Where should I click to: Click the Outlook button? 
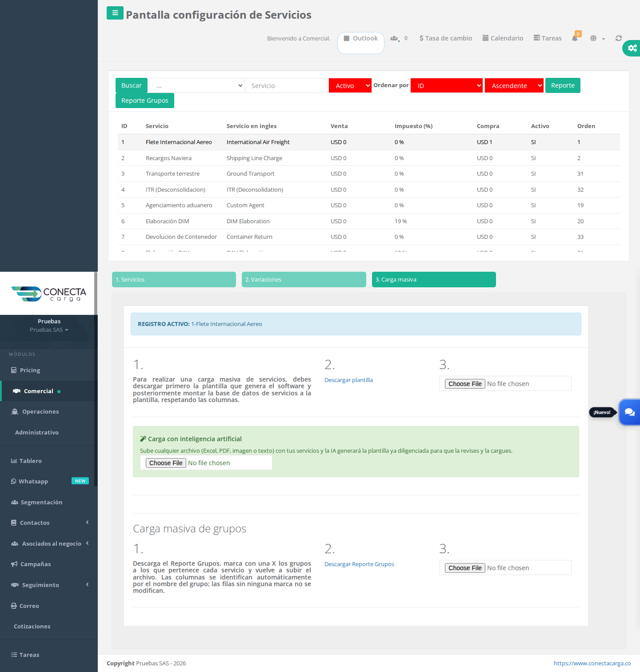(x=361, y=43)
